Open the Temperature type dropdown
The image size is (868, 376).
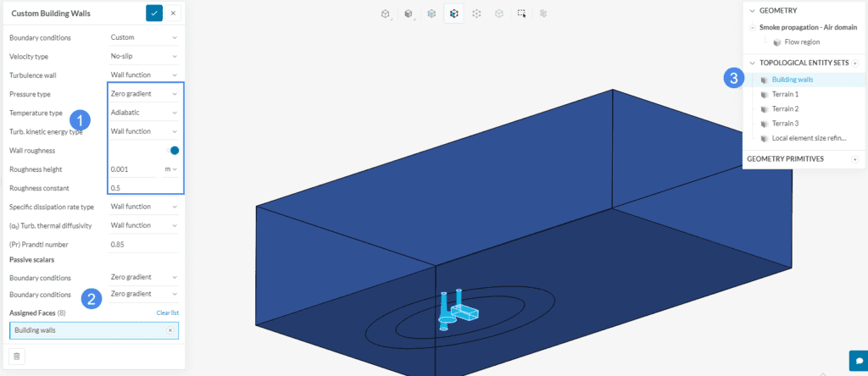(144, 113)
